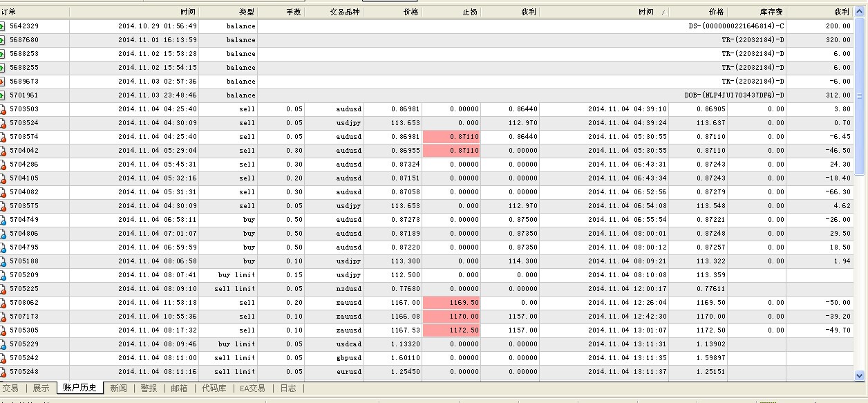Screen dimensions: 868x403
Task: Click the vertical scrollbar thumb
Action: click(x=860, y=97)
